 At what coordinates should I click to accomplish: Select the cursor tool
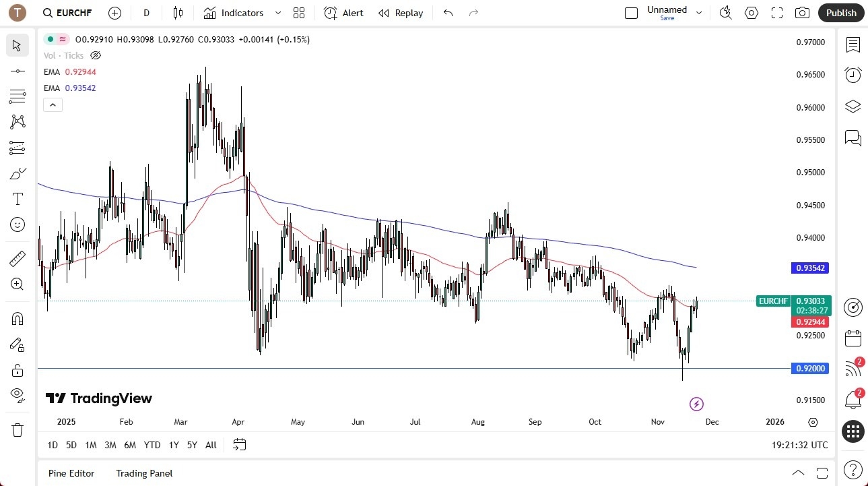click(17, 45)
